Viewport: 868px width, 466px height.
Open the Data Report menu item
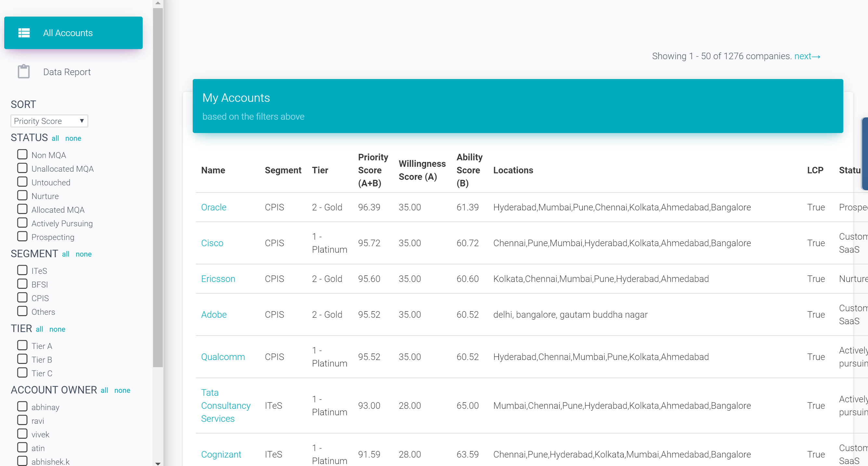tap(73, 72)
